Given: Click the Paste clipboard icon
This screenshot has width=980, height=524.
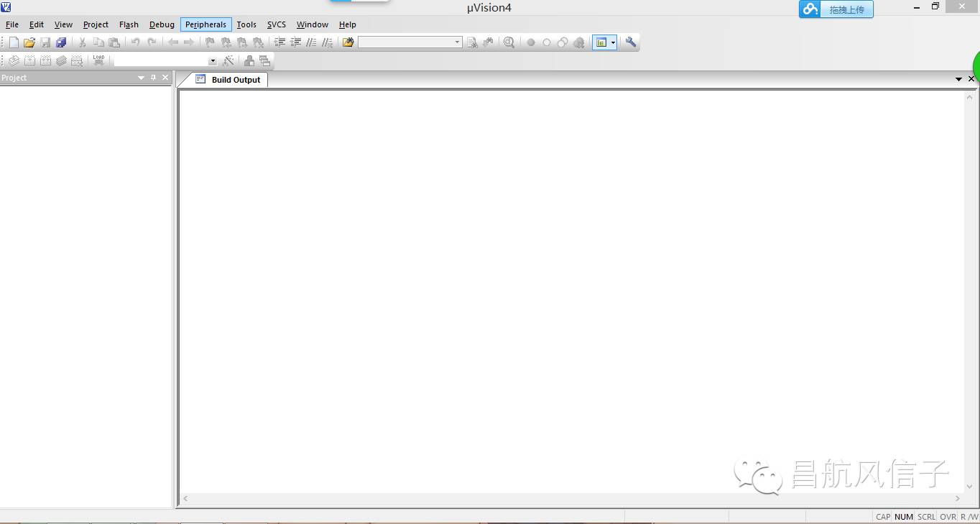Looking at the screenshot, I should (114, 42).
